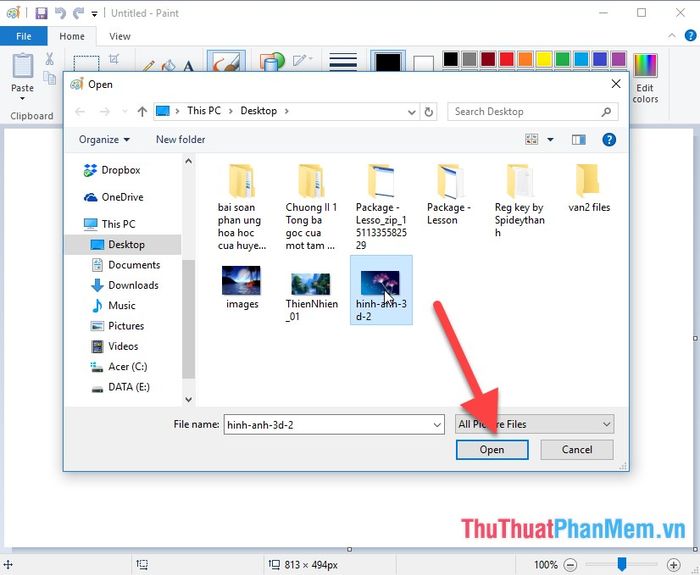Viewport: 700px width, 575px height.
Task: Pick the red color swatch
Action: pyautogui.click(x=506, y=59)
